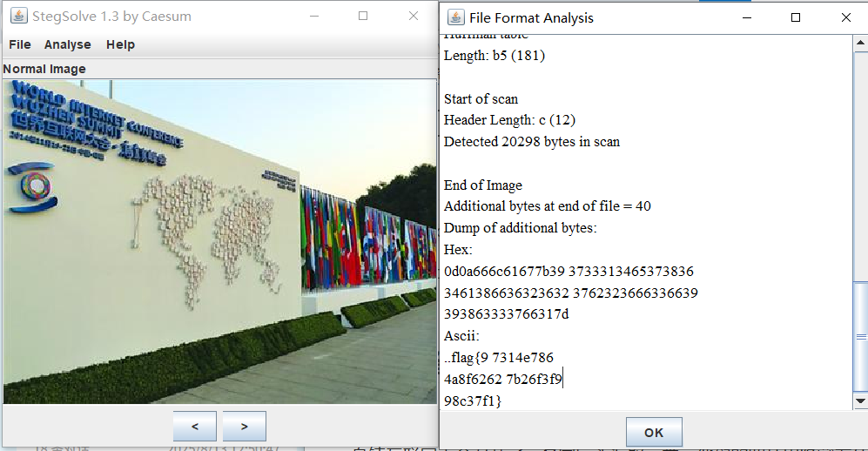This screenshot has height=451, width=868.
Task: Click 'Additional bytes at end of file = 40'
Action: click(548, 206)
